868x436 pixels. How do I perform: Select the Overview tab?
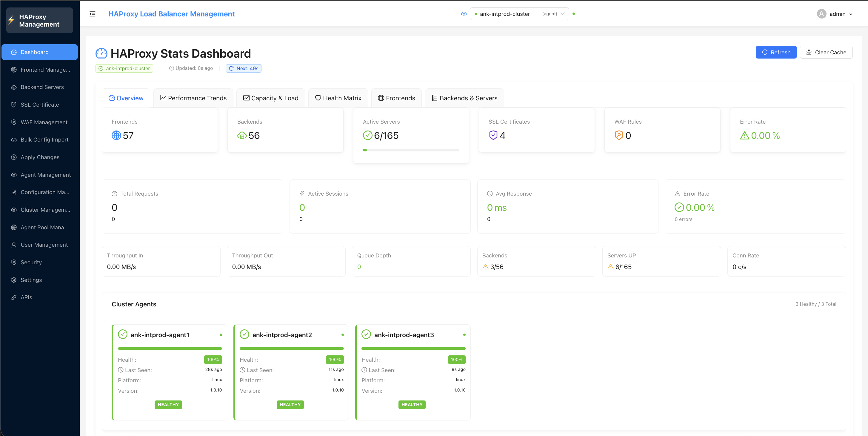pyautogui.click(x=126, y=98)
